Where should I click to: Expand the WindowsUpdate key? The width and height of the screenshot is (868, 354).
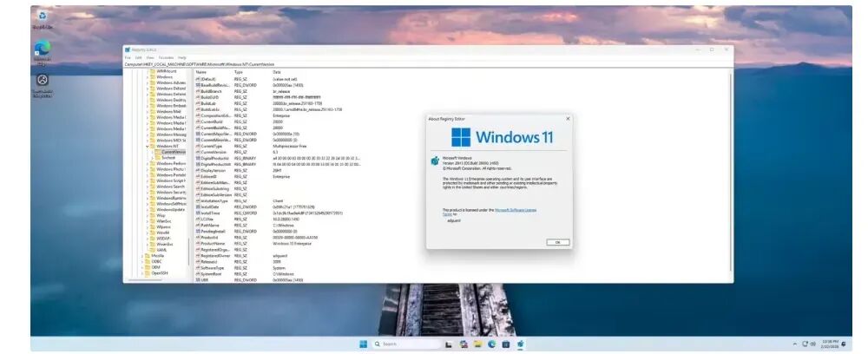coord(148,210)
